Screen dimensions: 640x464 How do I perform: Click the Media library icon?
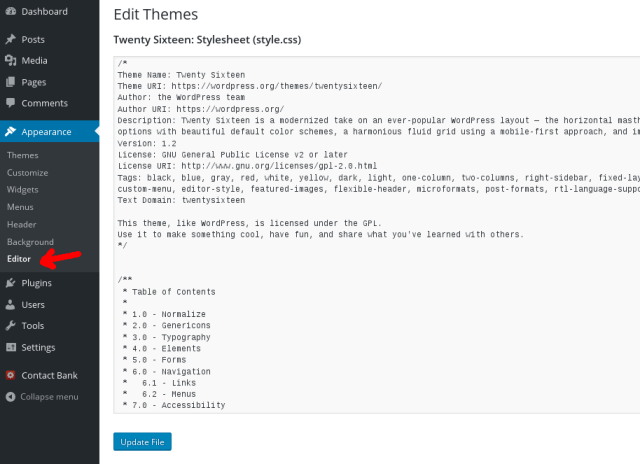coord(11,61)
